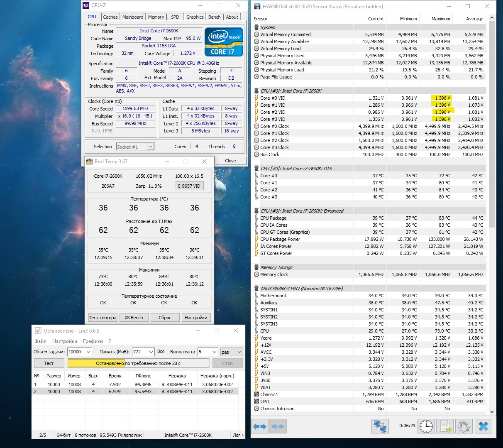Click Virtual Memory Commited sensor icon
Screen dimensions: 503x448
click(x=256, y=34)
